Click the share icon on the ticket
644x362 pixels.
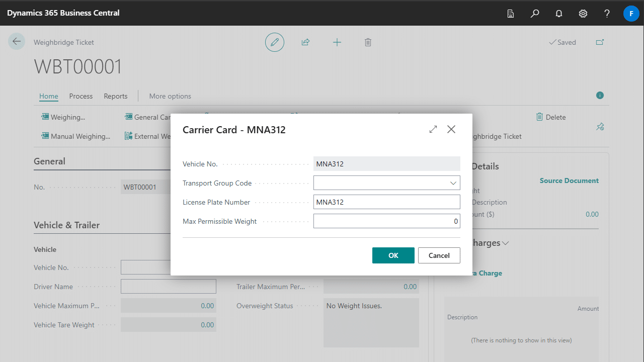point(305,42)
